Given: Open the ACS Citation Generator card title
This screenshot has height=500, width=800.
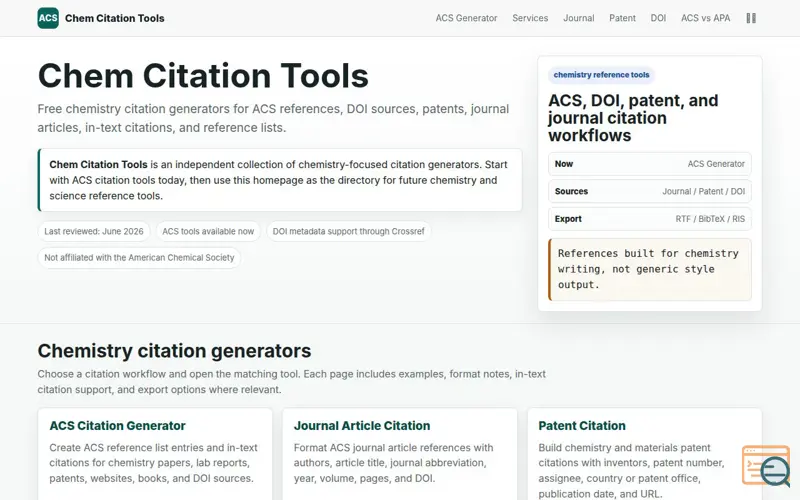Looking at the screenshot, I should click(117, 426).
